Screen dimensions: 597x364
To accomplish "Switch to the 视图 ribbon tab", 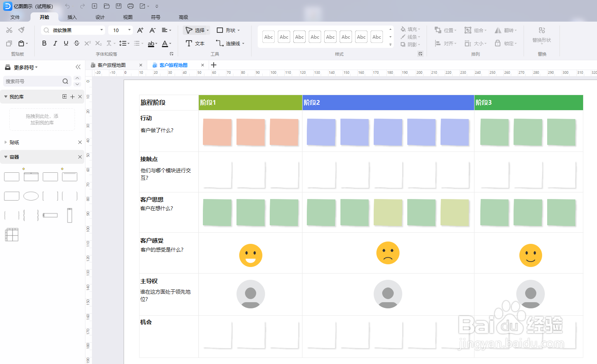I will click(128, 17).
